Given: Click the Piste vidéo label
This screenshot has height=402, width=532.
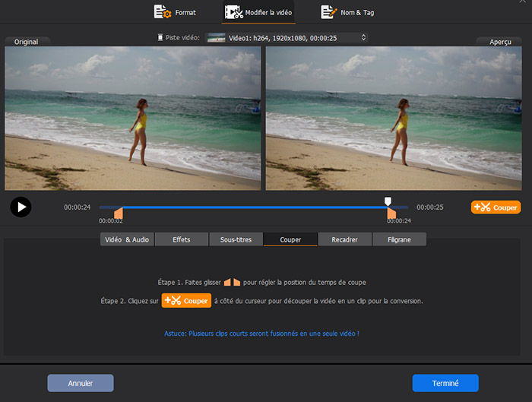Looking at the screenshot, I should click(182, 38).
